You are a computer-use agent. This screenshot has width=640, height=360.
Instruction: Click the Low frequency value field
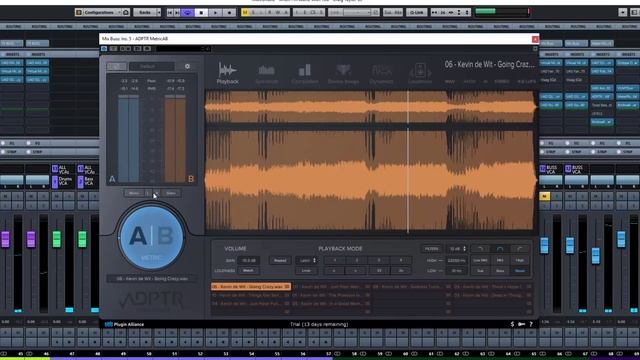pyautogui.click(x=456, y=271)
